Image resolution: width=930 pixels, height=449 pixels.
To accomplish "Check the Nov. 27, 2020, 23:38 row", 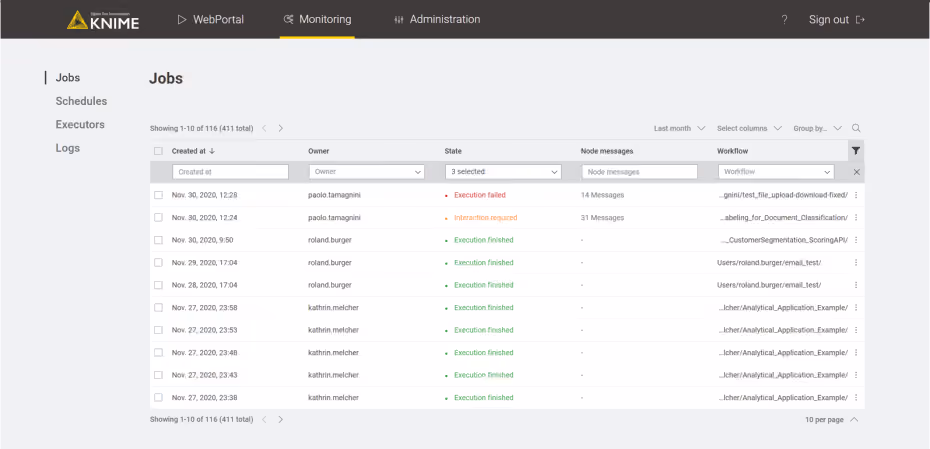I will 158,397.
